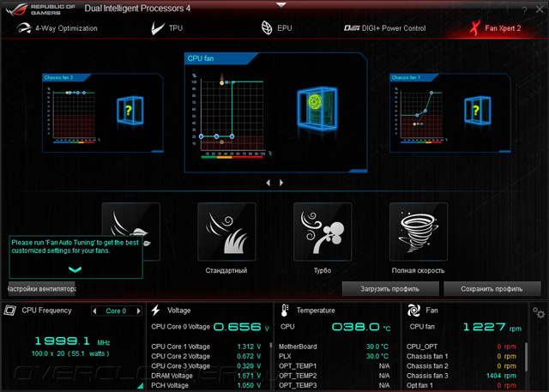Select the middle low CPU fan curve point
The height and width of the screenshot is (392, 549).
pyautogui.click(x=216, y=136)
